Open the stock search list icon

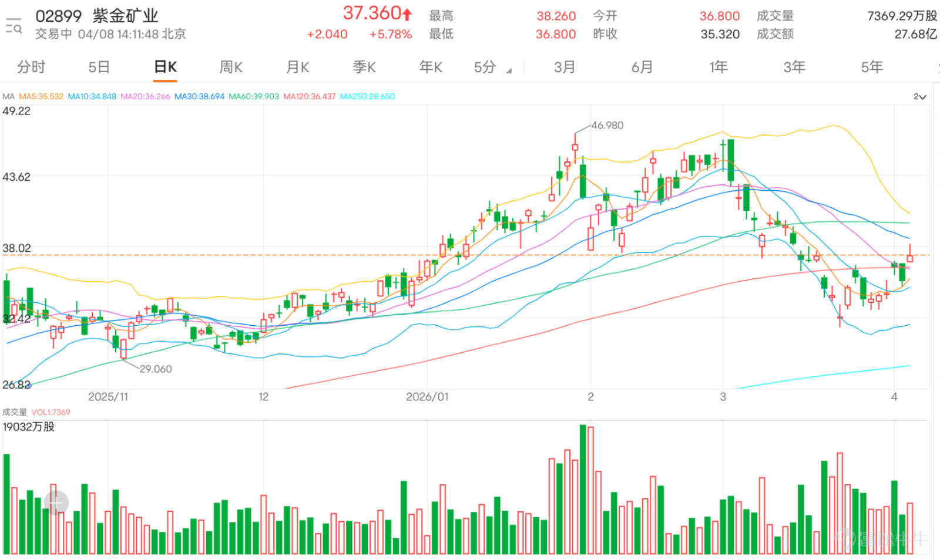14,25
